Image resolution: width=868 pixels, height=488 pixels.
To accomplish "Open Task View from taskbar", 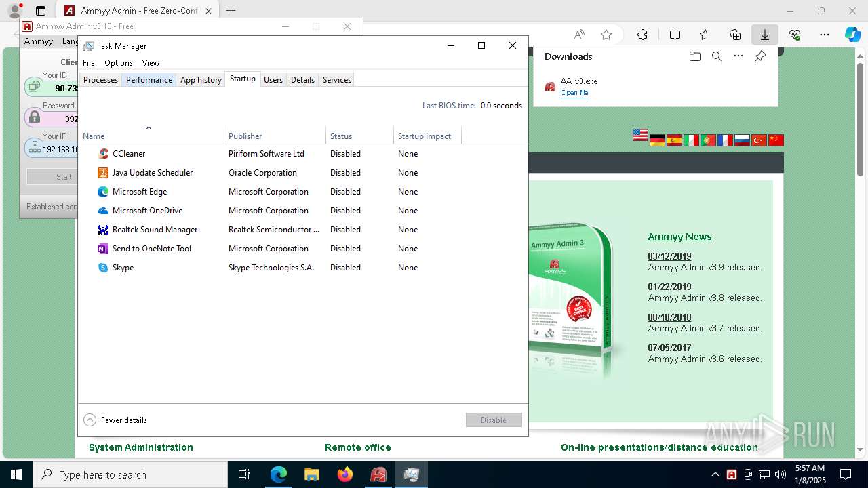I will click(244, 474).
